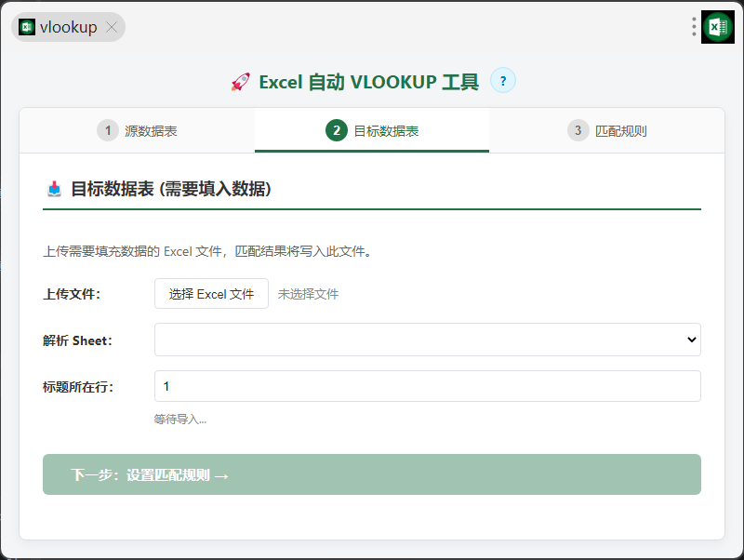This screenshot has height=560, width=744.
Task: Go to the 匹配规则 tab
Action: point(620,131)
